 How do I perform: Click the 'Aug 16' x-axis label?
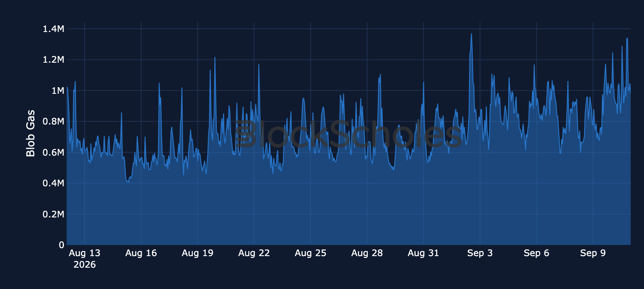click(141, 253)
